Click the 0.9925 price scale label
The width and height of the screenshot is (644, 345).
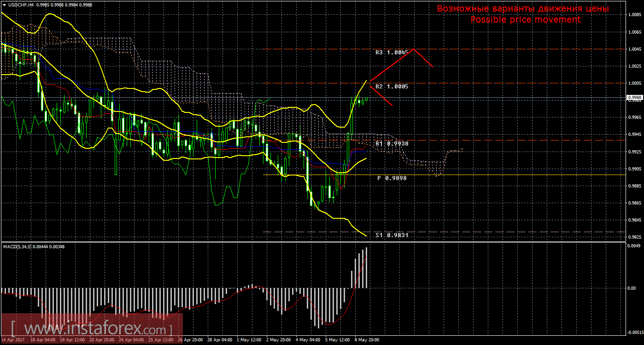(634, 152)
